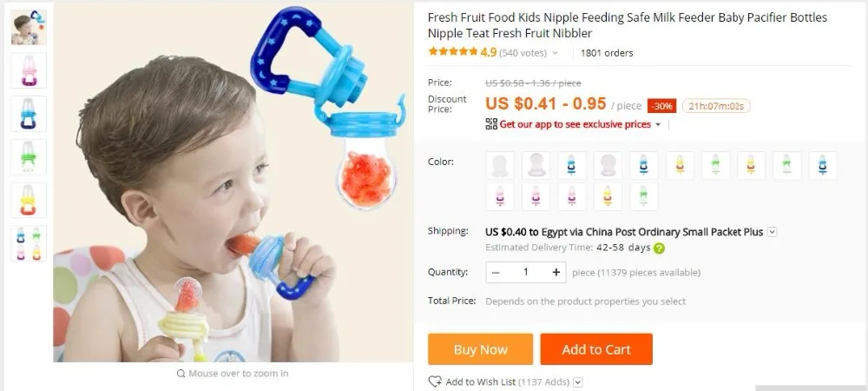Click the Add to Cart button
The width and height of the screenshot is (868, 391).
pyautogui.click(x=596, y=349)
